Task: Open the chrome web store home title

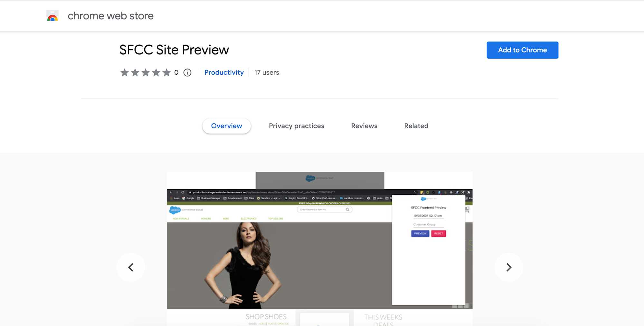Action: pos(110,16)
